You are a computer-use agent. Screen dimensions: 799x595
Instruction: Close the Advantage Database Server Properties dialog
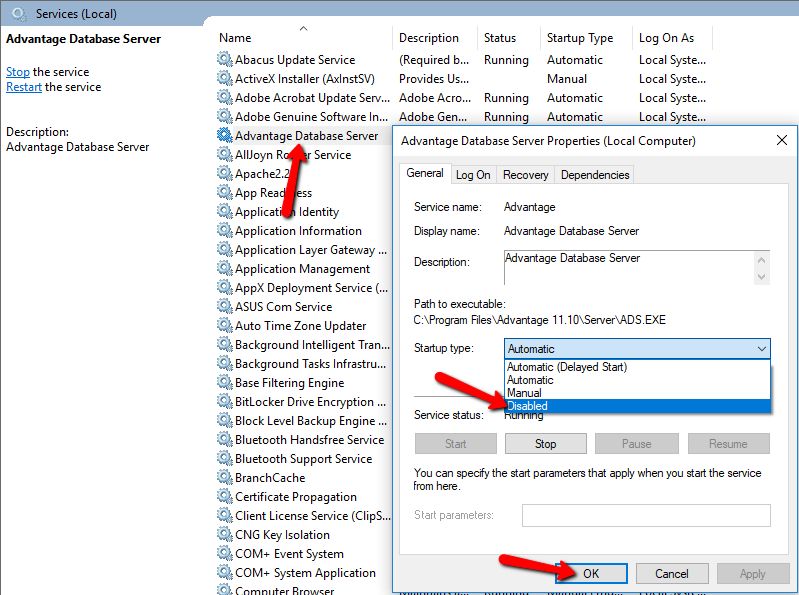click(x=782, y=140)
